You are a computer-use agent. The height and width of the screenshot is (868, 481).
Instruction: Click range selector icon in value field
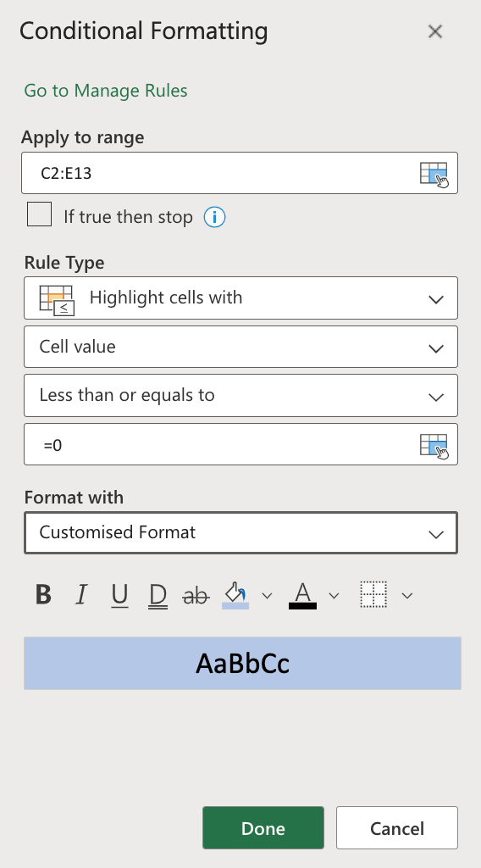click(434, 446)
